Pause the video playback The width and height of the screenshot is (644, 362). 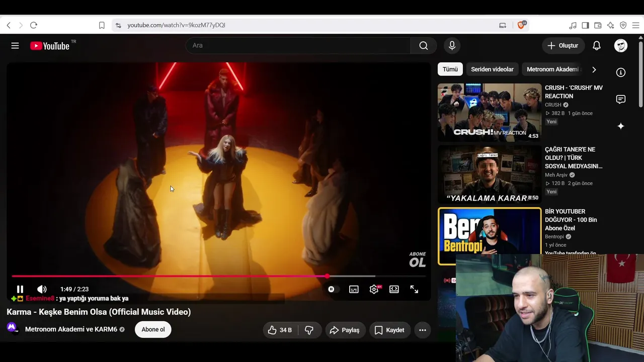pos(20,289)
